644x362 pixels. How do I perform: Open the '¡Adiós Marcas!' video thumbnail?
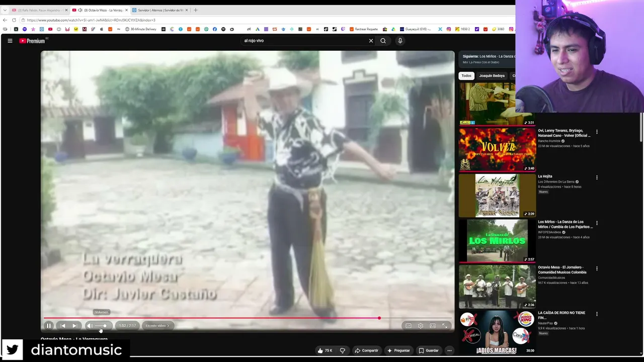pos(497,332)
